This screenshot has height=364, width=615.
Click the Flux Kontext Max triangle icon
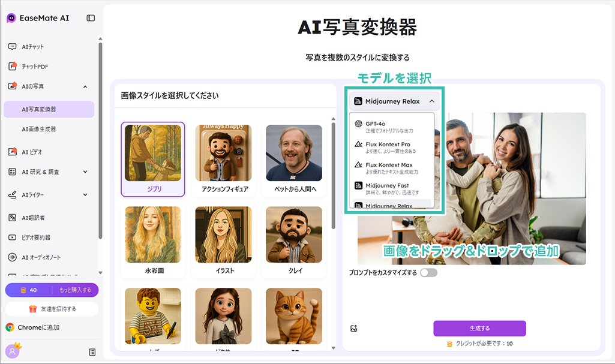358,165
